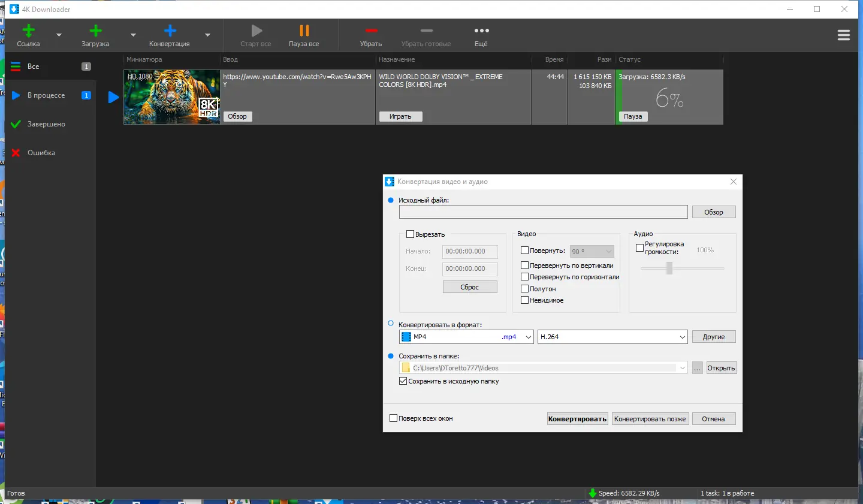This screenshot has width=863, height=504.
Task: Open the MP4 format dropdown
Action: coord(466,337)
